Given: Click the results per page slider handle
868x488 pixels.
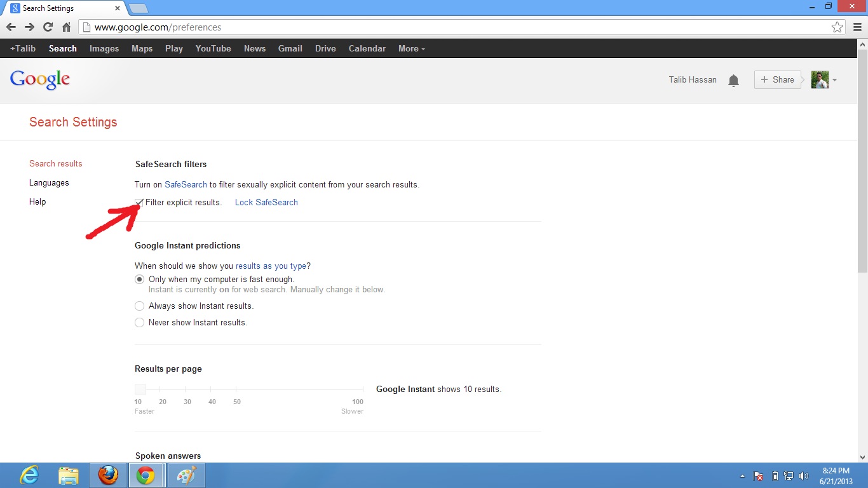Looking at the screenshot, I should point(140,389).
